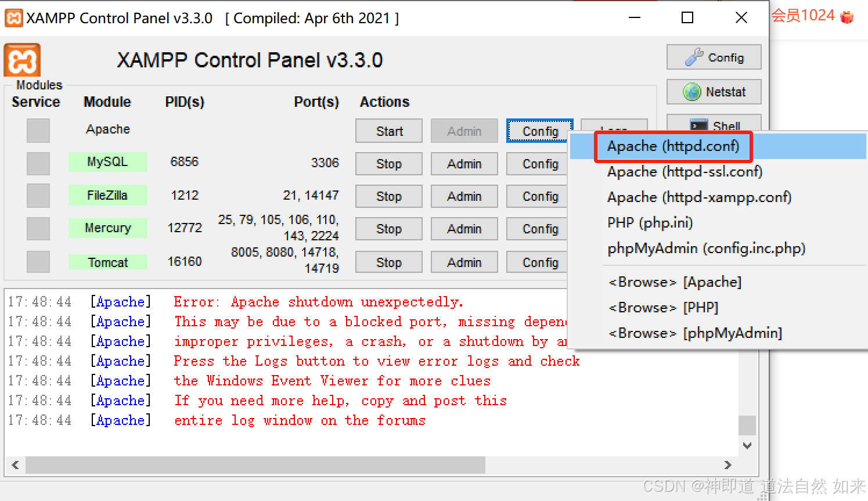The image size is (868, 501).
Task: Click log line 'entire log window on the forums'
Action: [300, 420]
